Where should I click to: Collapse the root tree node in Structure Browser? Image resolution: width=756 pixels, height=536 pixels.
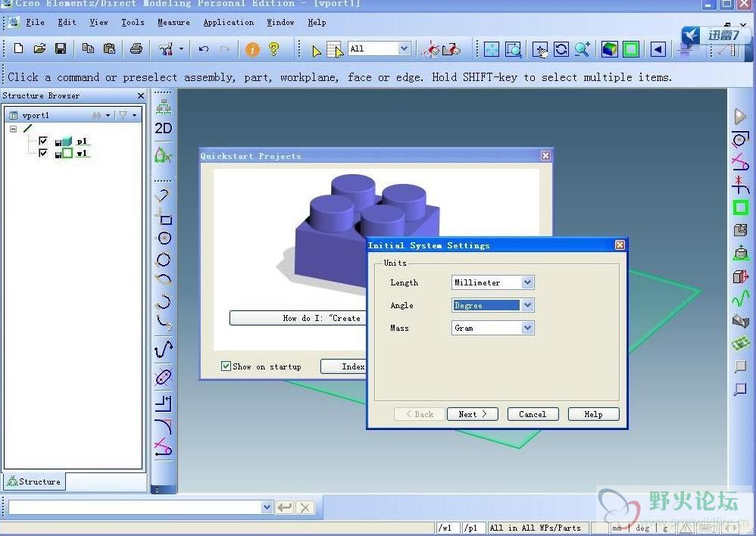coord(14,129)
